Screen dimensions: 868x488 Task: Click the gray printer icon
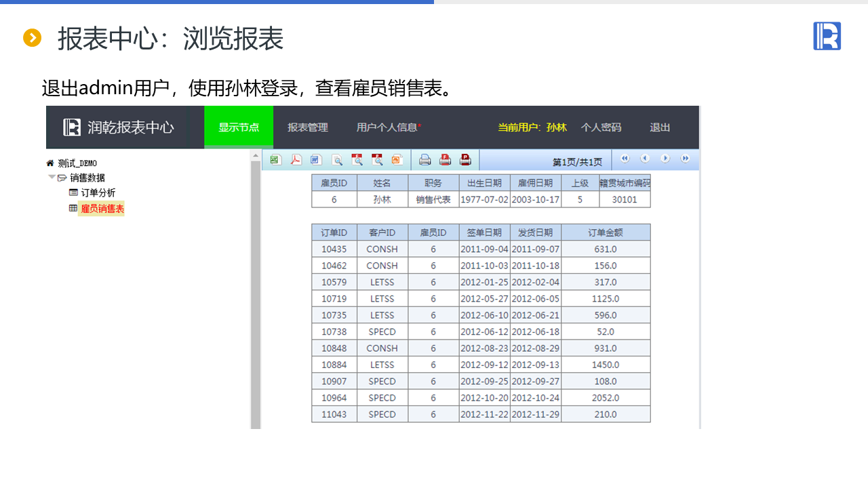(425, 160)
